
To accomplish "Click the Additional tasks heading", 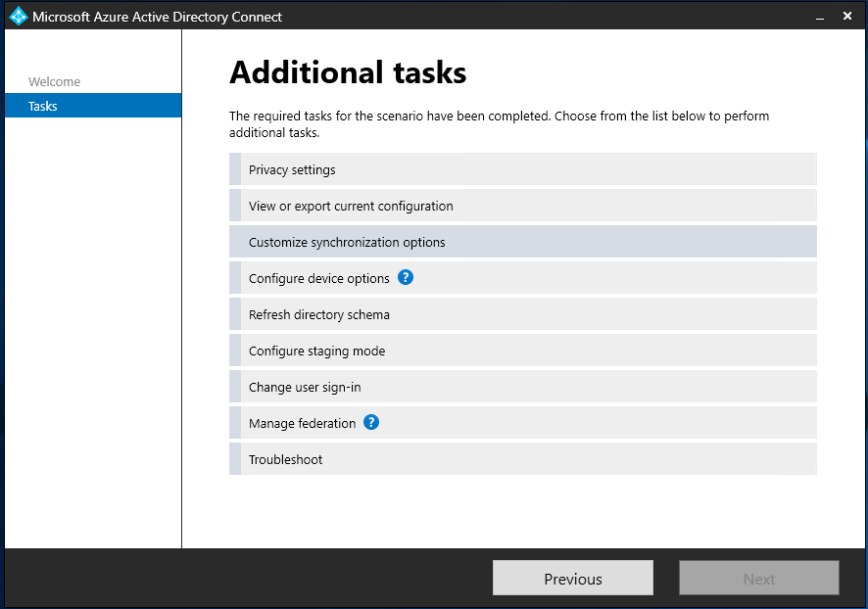I will coord(348,72).
